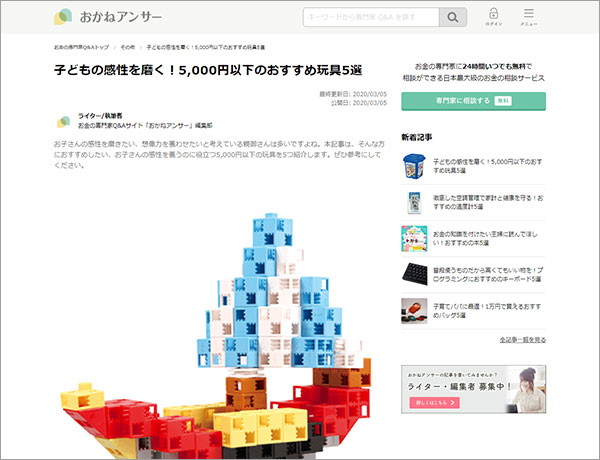The width and height of the screenshot is (600, 460).
Task: Click the colorful block toy main image
Action: click(210, 330)
